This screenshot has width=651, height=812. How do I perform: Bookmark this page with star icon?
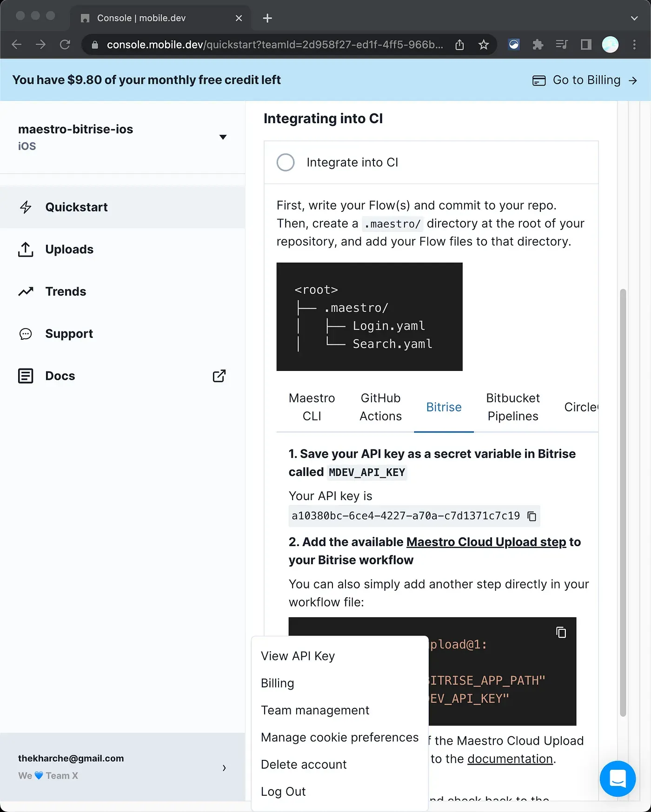(484, 45)
